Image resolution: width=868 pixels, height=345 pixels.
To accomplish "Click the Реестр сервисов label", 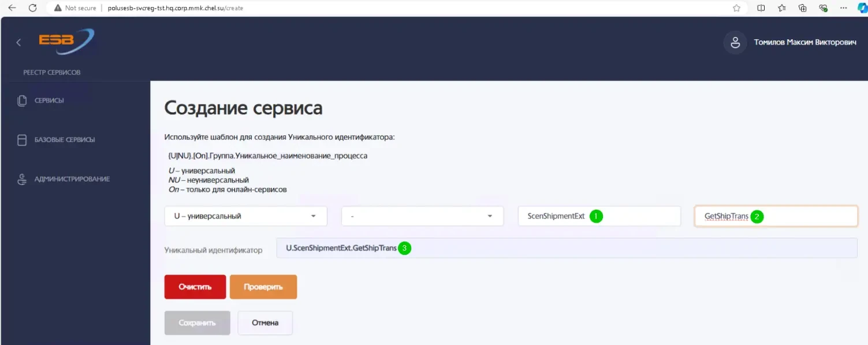I will tap(52, 73).
